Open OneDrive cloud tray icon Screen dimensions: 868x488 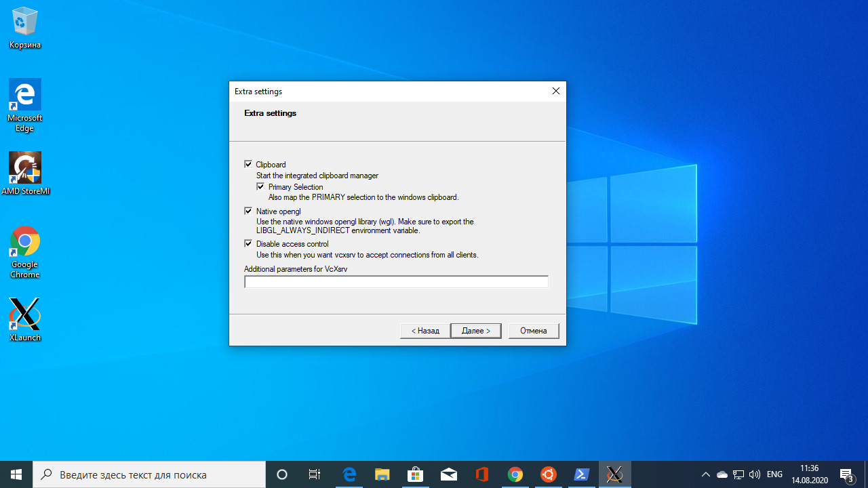[x=722, y=474]
